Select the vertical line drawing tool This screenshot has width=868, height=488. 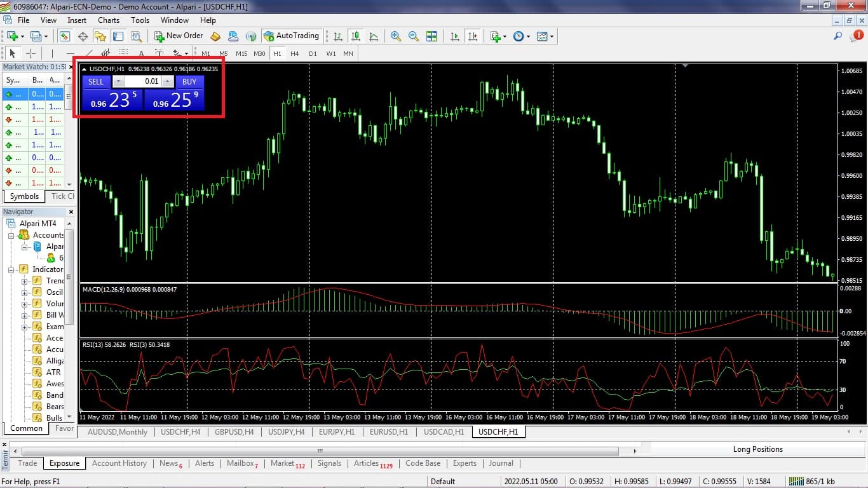pos(53,53)
